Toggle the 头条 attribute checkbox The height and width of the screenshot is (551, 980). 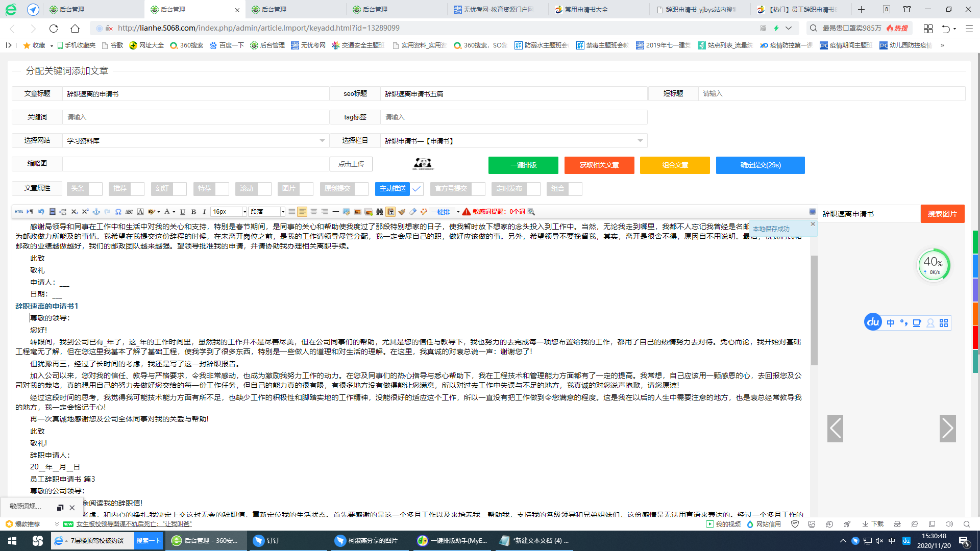[95, 189]
